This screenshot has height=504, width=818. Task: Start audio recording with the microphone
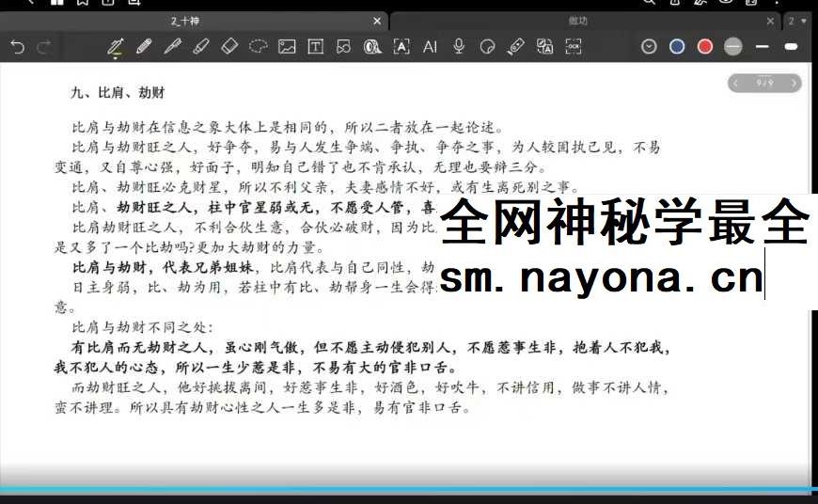pos(459,46)
